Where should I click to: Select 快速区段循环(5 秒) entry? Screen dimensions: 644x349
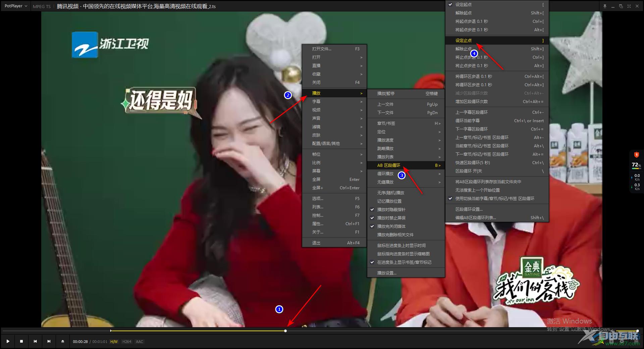[497, 162]
